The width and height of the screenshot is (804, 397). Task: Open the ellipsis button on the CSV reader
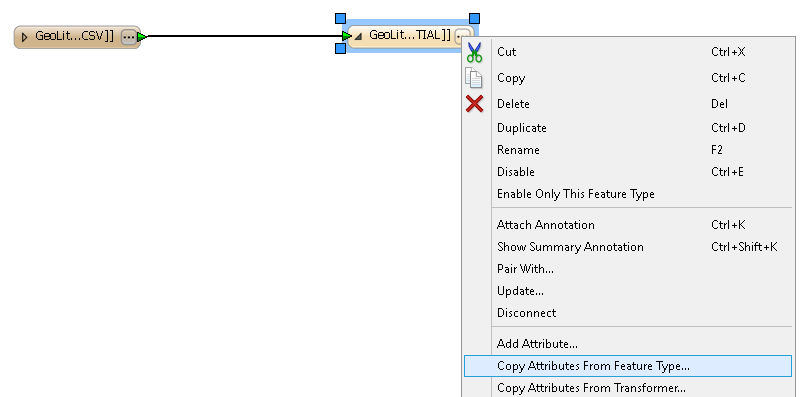click(x=128, y=37)
